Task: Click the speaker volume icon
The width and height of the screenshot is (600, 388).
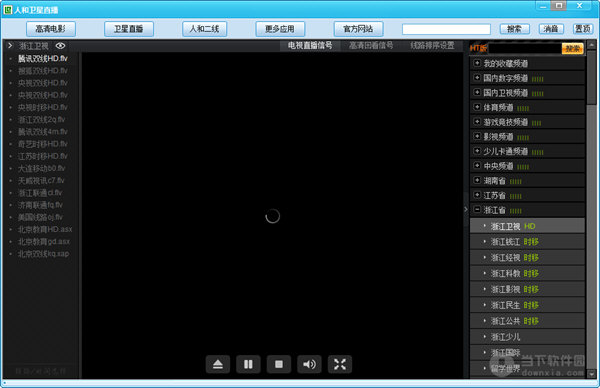Action: [309, 364]
